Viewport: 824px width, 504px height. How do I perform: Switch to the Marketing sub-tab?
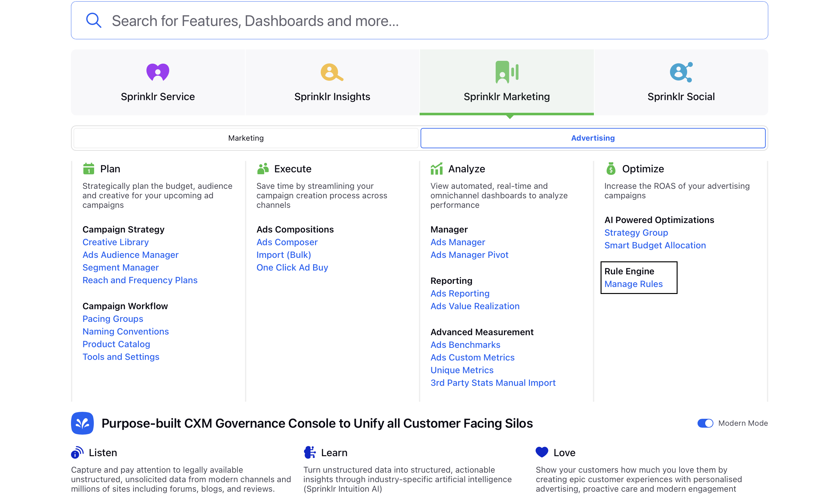pos(246,138)
